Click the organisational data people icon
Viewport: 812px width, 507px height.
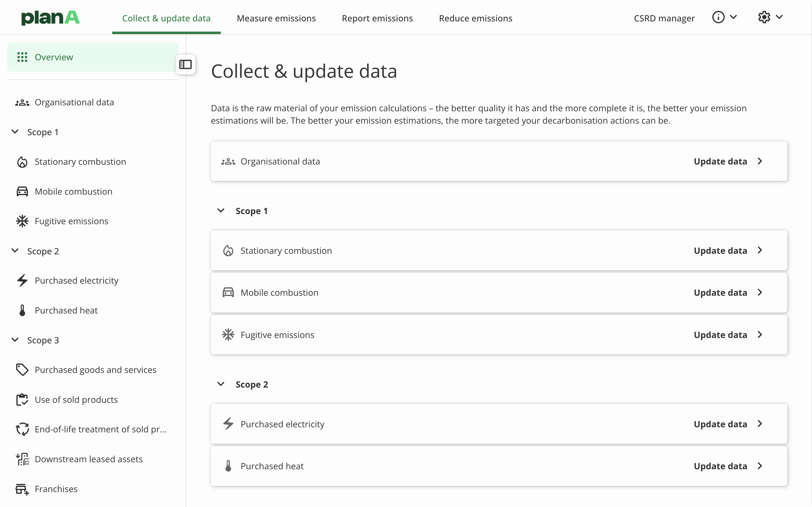click(x=228, y=161)
